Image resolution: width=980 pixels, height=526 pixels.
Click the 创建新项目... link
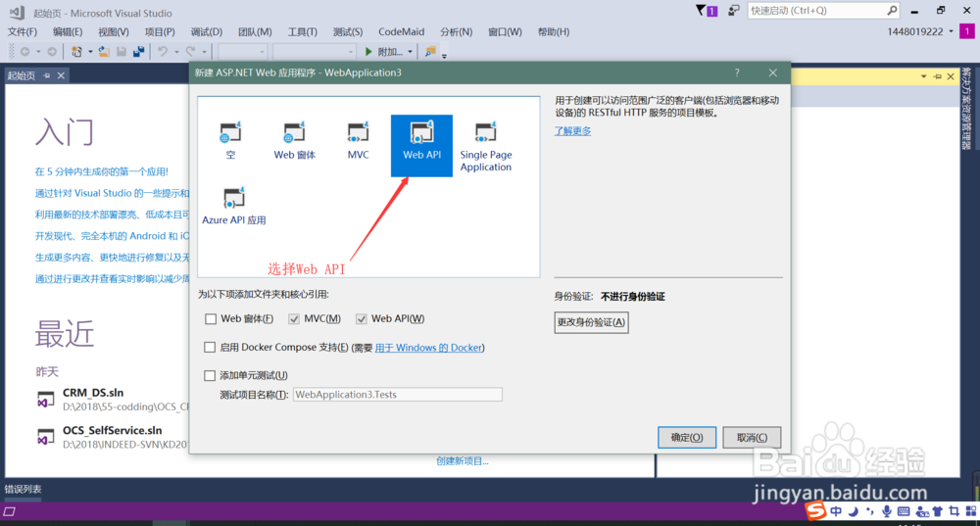point(463,461)
